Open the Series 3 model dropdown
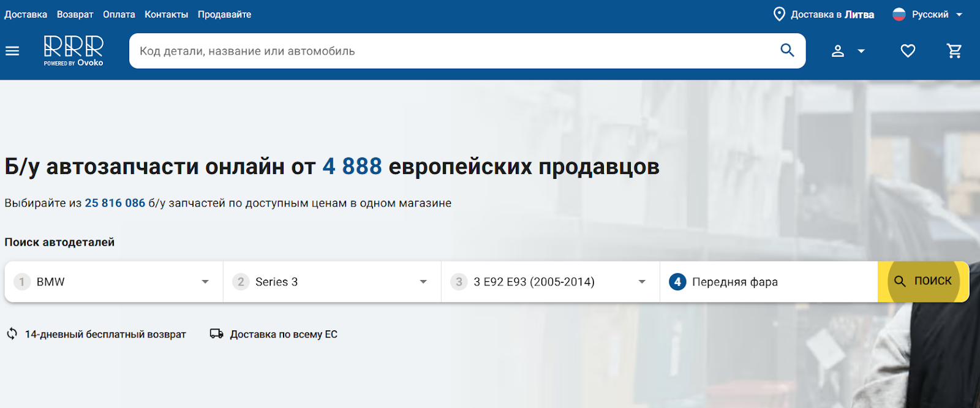 coord(332,282)
